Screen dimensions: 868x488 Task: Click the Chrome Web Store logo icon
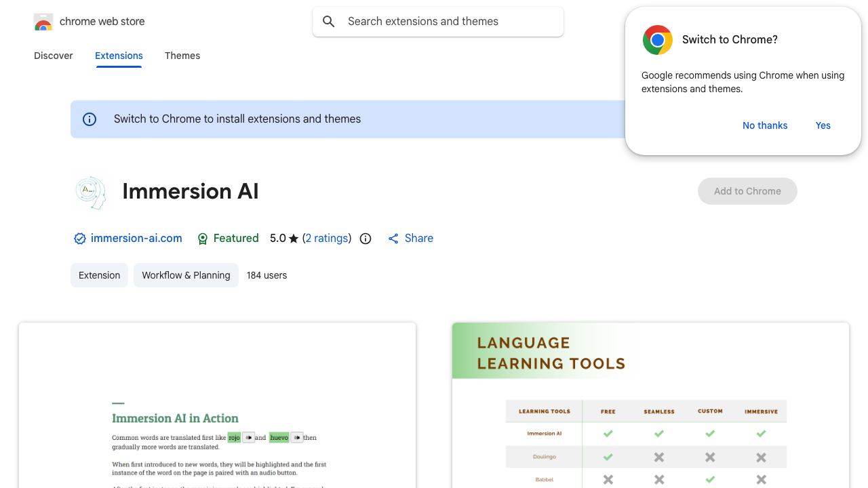point(43,22)
